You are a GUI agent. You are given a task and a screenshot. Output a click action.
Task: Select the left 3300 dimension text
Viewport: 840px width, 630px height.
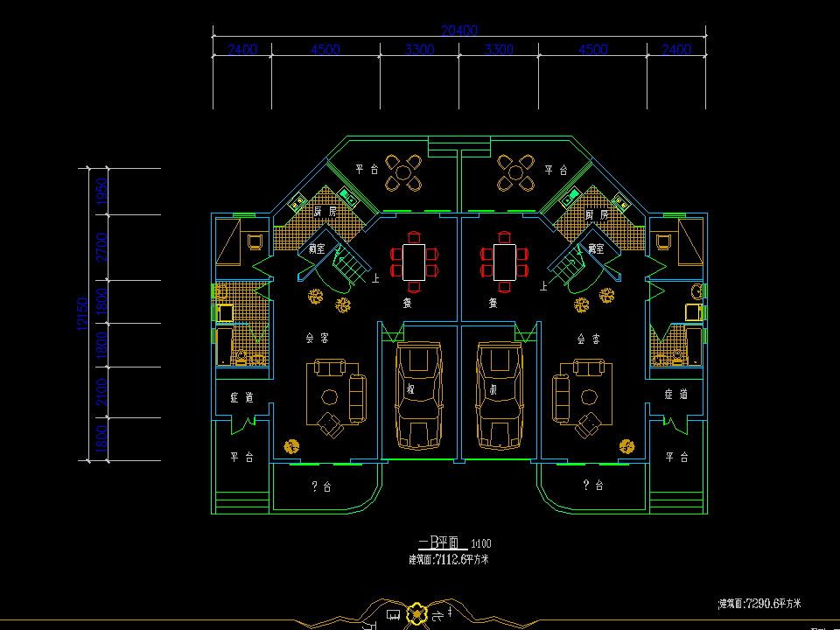(419, 50)
